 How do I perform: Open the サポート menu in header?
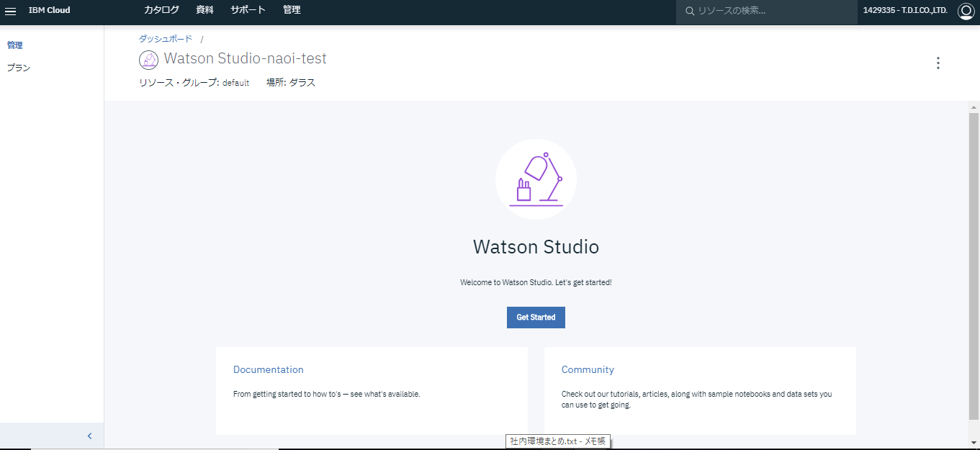(248, 10)
